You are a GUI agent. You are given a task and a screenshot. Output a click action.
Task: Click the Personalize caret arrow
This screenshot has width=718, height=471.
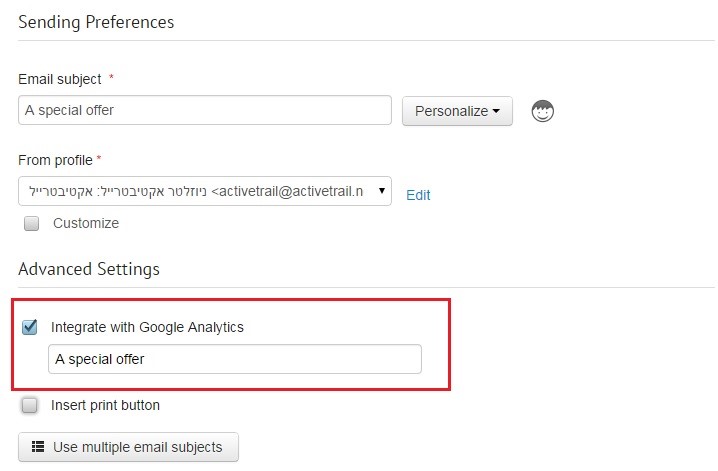[x=496, y=111]
